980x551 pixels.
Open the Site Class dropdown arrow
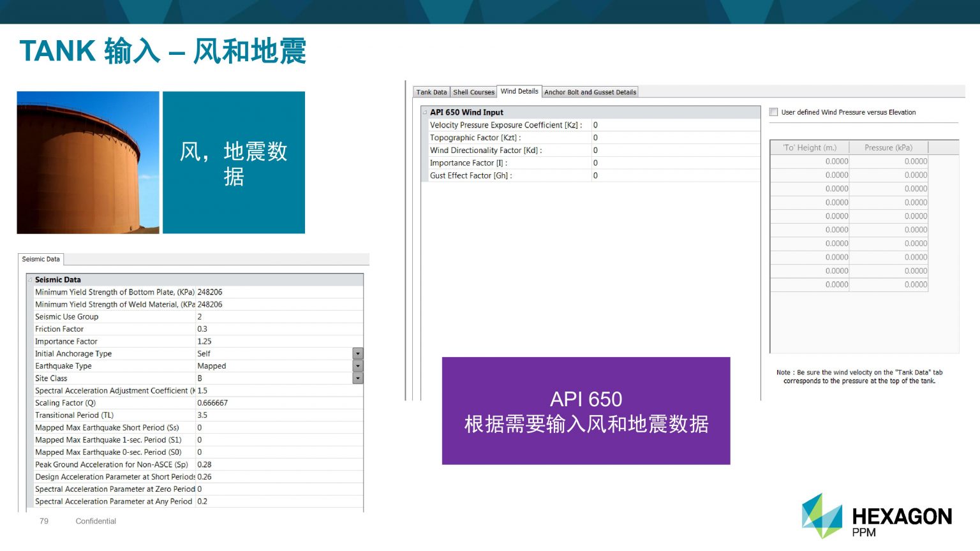tap(358, 378)
